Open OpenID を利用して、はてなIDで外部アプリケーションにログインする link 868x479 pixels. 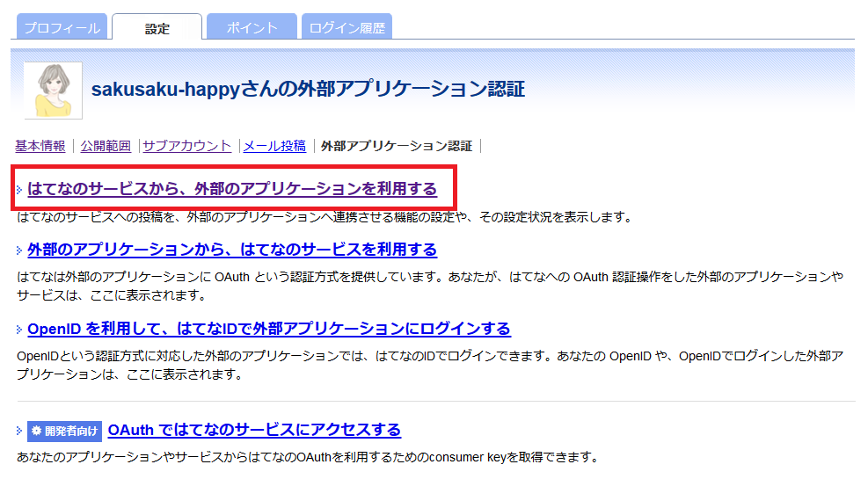click(269, 329)
